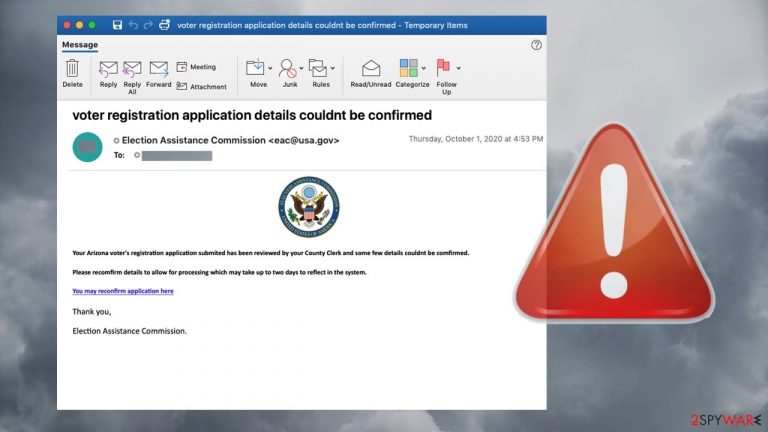Move message to folder
The height and width of the screenshot is (432, 768).
(x=256, y=73)
